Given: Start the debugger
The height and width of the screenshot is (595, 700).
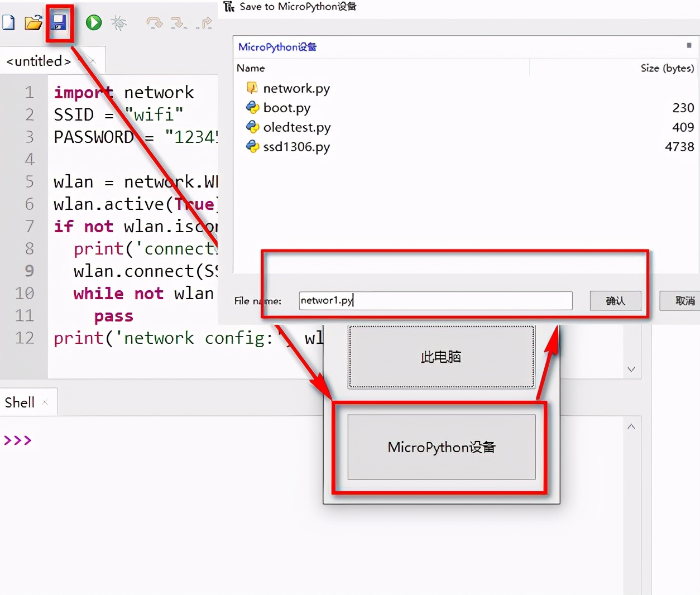Looking at the screenshot, I should [119, 22].
